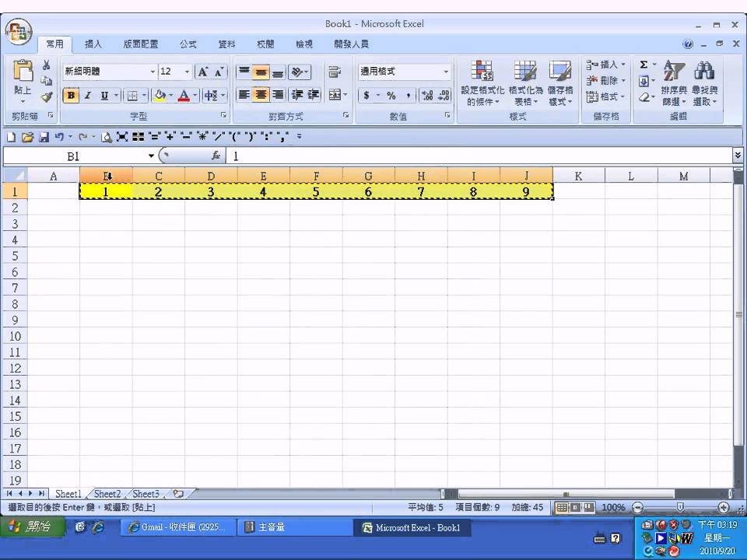Select the Format Painter brush
This screenshot has width=747, height=560.
tap(46, 96)
